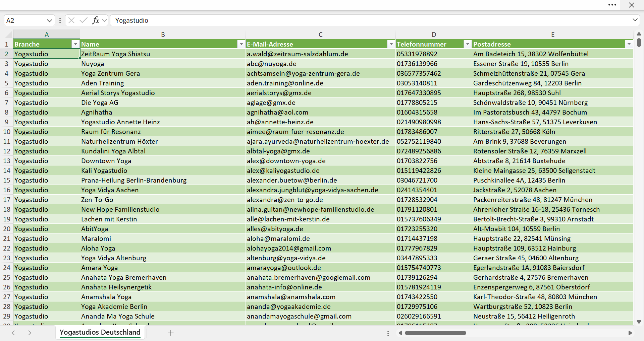
Task: Select column C header
Action: [x=321, y=35]
